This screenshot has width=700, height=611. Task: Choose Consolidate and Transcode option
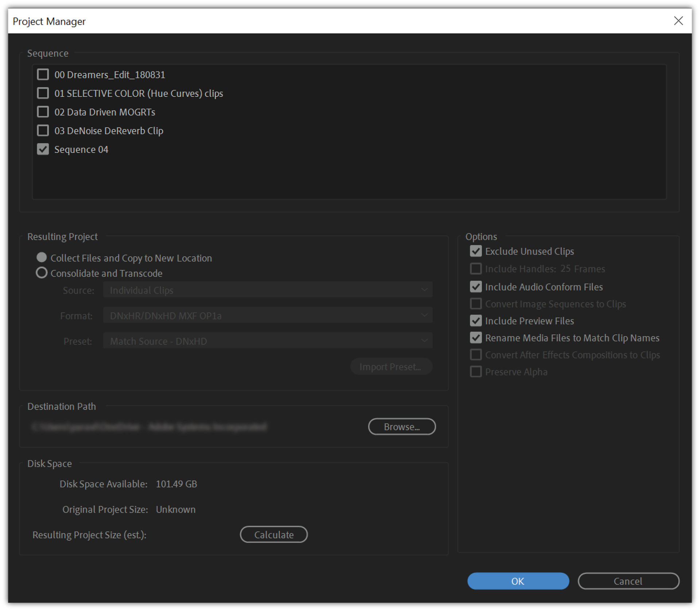42,273
